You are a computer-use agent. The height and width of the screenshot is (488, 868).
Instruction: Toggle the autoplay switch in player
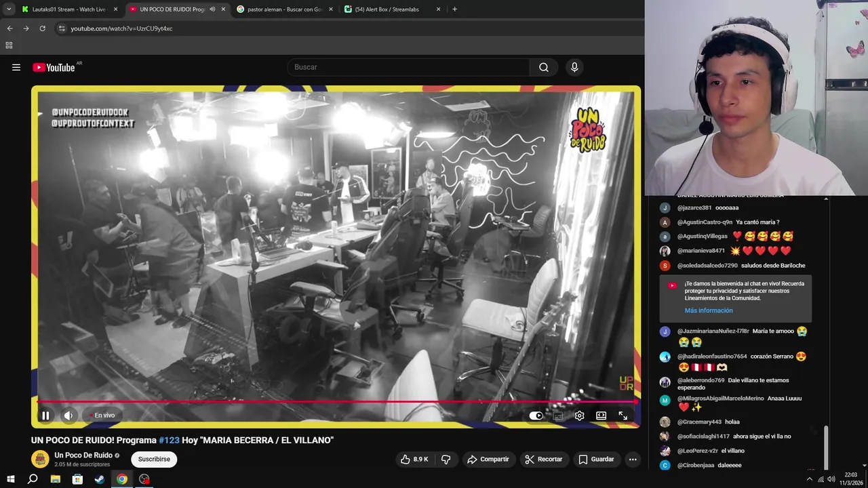click(x=536, y=415)
